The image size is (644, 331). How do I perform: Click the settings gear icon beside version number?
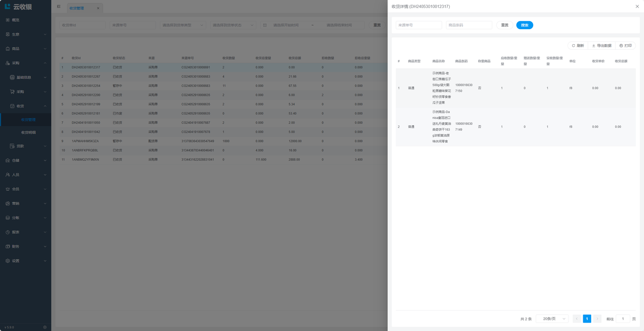point(45,327)
